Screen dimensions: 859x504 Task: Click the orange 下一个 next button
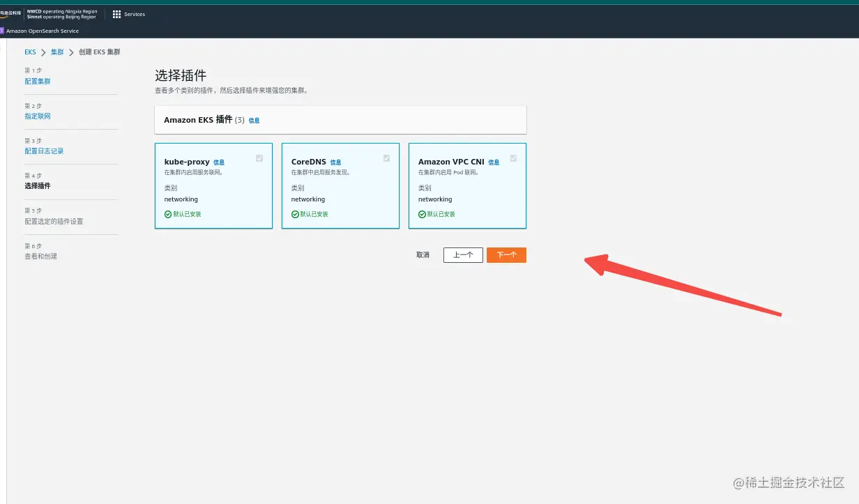tap(506, 255)
